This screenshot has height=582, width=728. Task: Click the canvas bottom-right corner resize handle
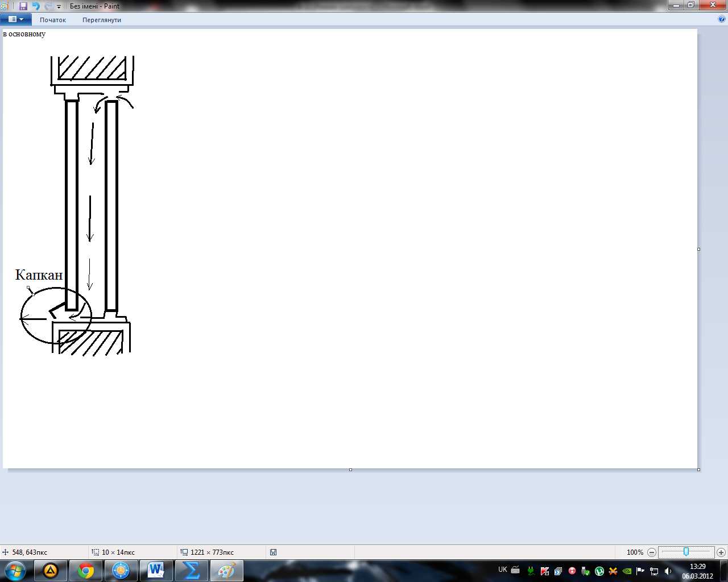[x=698, y=469]
